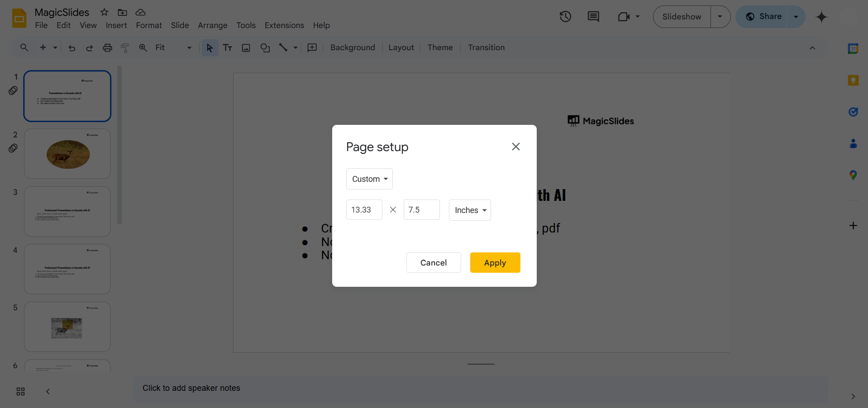
Task: Switch to grid view
Action: pyautogui.click(x=20, y=392)
